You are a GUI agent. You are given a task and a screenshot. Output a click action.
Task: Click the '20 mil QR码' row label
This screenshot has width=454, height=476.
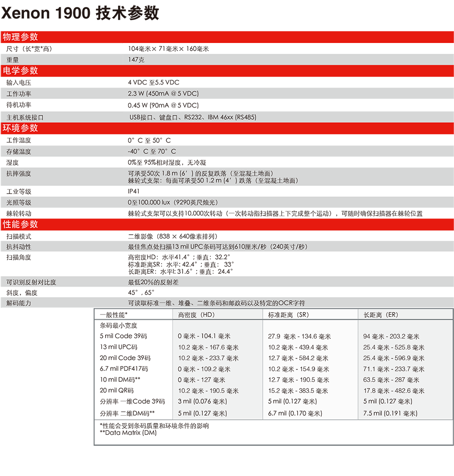[117, 390]
